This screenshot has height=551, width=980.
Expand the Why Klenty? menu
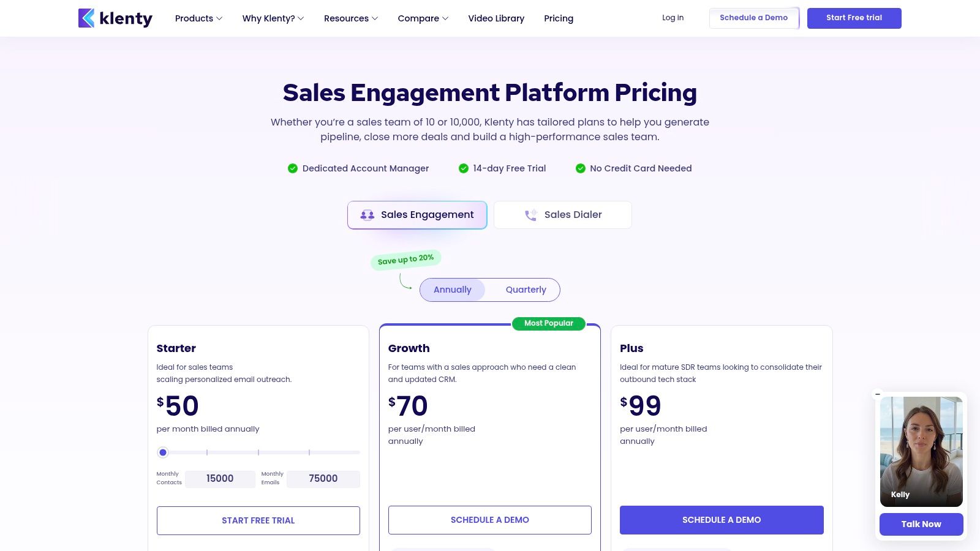tap(273, 18)
